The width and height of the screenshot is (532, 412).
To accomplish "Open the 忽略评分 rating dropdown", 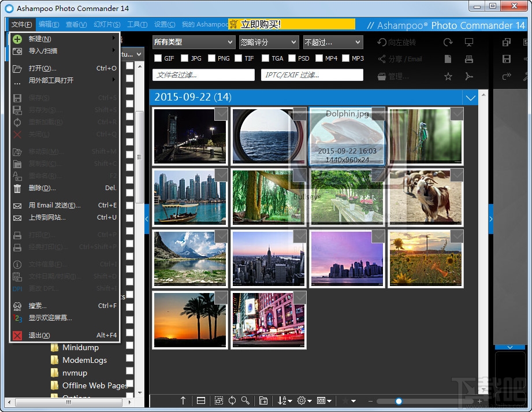I will [269, 42].
